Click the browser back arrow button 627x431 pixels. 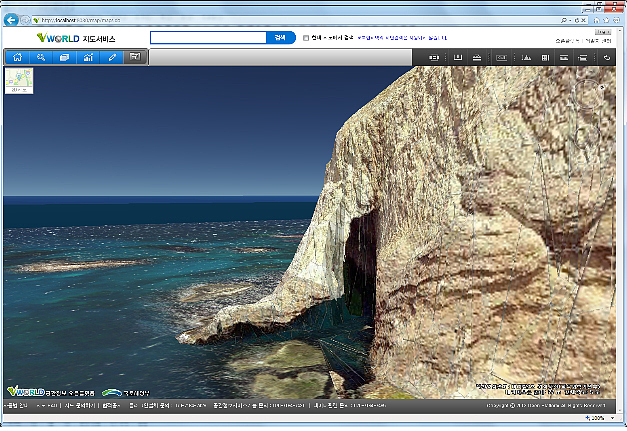coord(11,20)
